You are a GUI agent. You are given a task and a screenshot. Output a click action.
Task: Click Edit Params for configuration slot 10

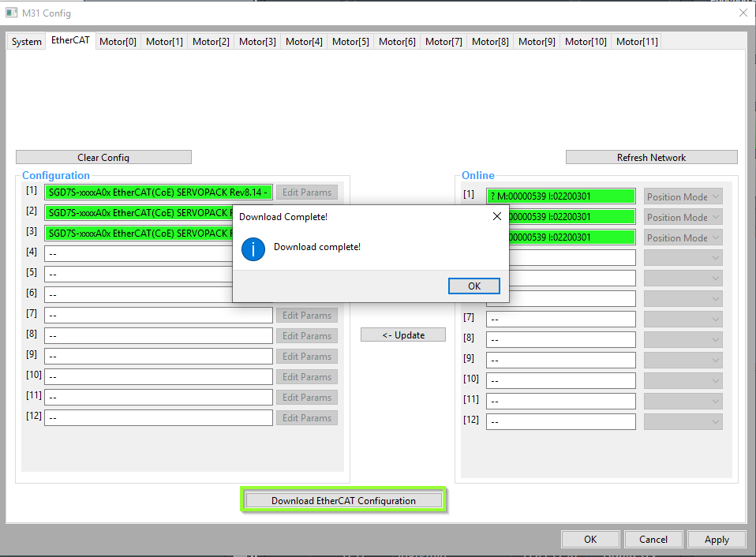coord(307,377)
